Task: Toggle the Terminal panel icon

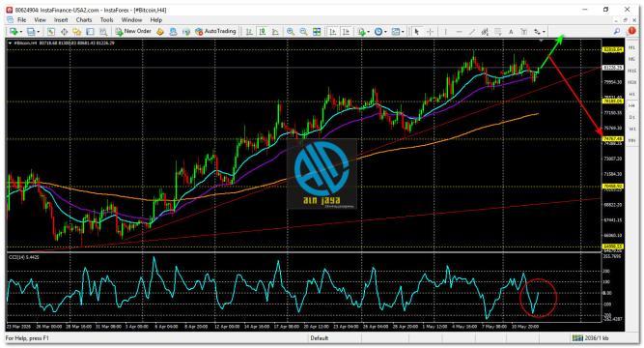Action: pos(90,31)
